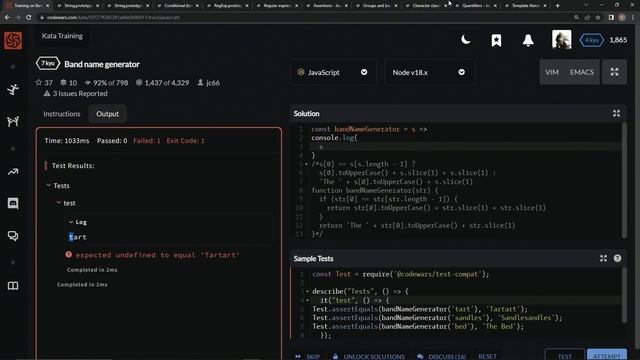Open author jc66 profile link
The width and height of the screenshot is (640, 360).
coord(209,82)
